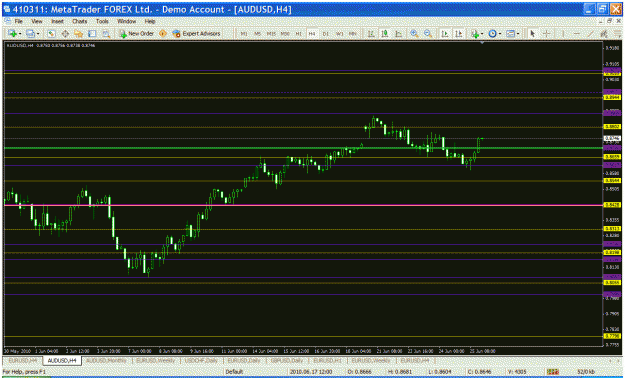The height and width of the screenshot is (378, 625).
Task: Switch timeframe to MN
Action: 352,34
